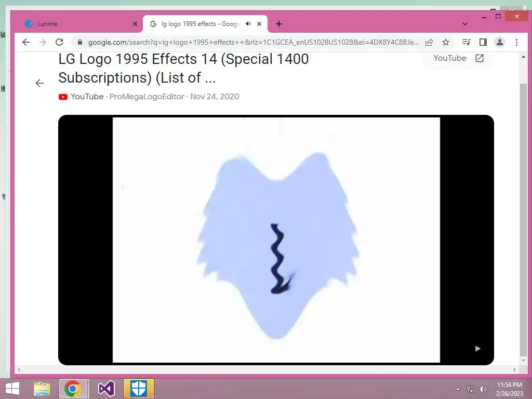Open the Chrome profile menu

(500, 42)
